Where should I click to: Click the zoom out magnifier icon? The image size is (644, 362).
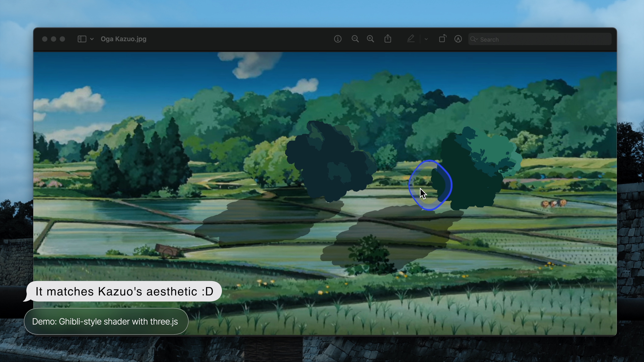355,39
